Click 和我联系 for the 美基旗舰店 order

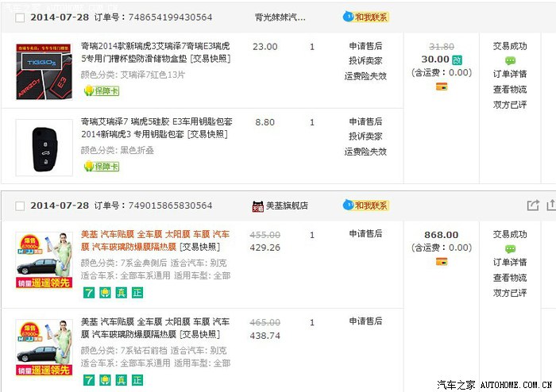tap(366, 206)
